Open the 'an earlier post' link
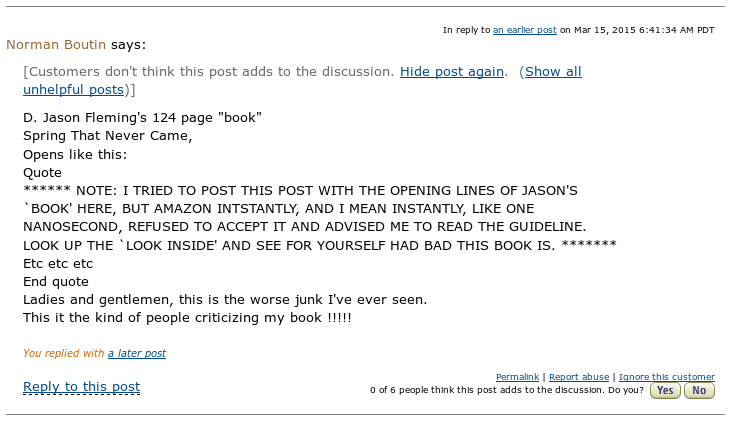The width and height of the screenshot is (736, 422). (524, 30)
